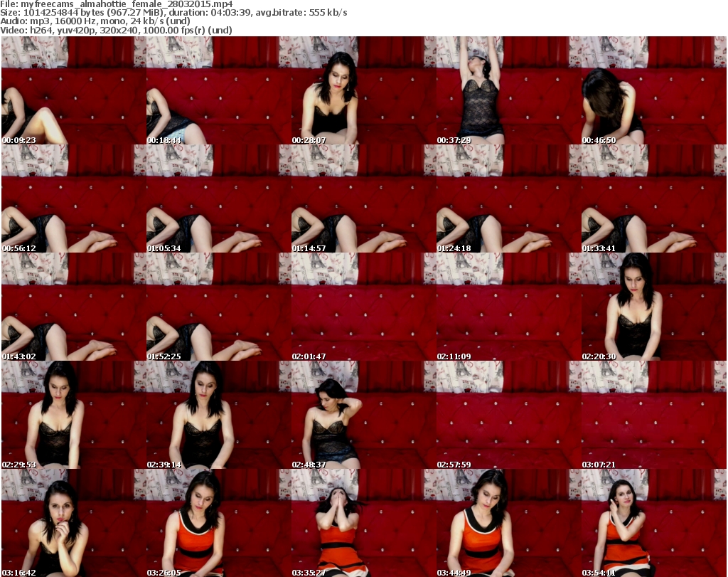Select the thumbnail labeled 02:11:09
728x577 pixels.
pyautogui.click(x=509, y=307)
